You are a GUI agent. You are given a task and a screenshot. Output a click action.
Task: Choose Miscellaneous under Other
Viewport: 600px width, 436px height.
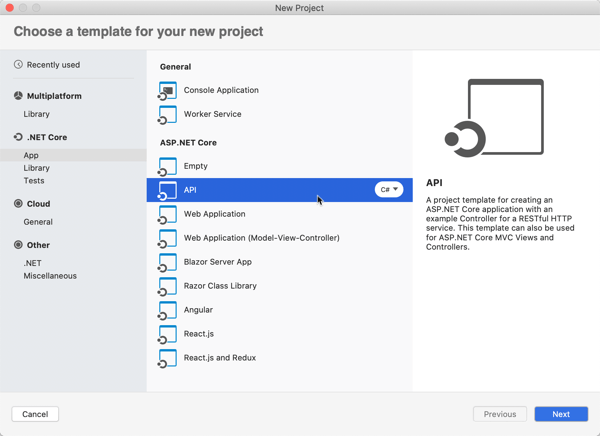point(50,276)
